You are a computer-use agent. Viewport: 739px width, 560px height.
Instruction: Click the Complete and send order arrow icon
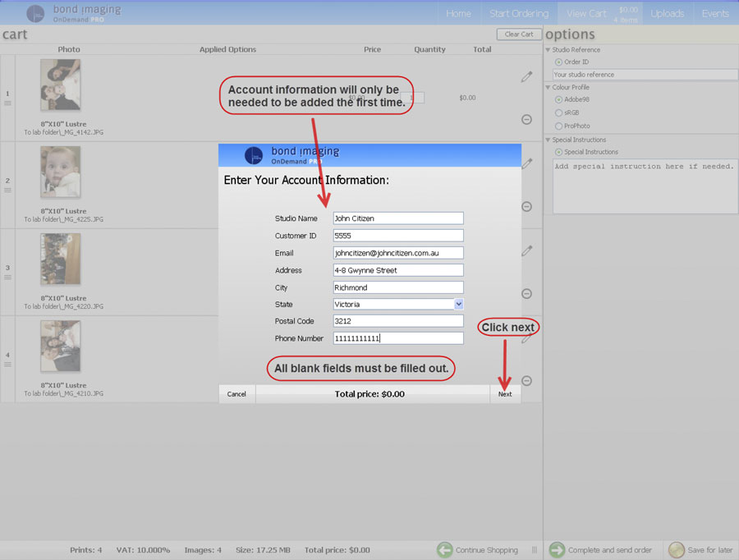(x=556, y=549)
